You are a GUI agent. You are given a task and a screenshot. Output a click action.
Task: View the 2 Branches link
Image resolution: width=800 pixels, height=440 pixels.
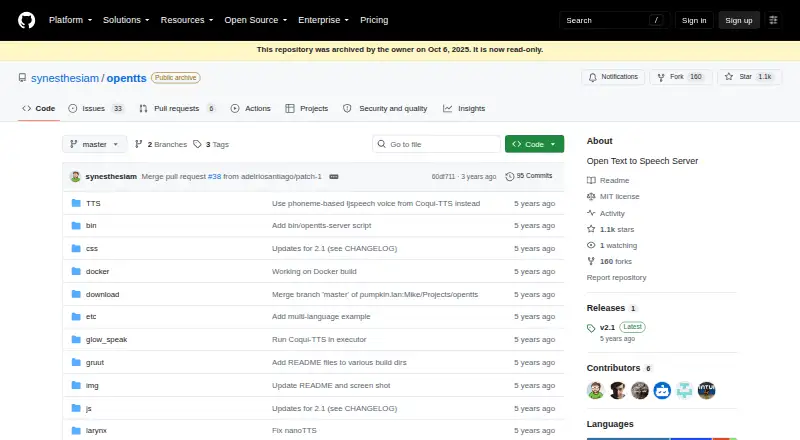pyautogui.click(x=161, y=144)
